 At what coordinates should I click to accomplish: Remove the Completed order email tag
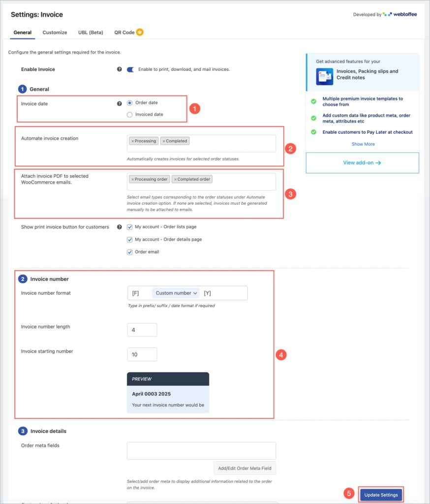[x=175, y=179]
